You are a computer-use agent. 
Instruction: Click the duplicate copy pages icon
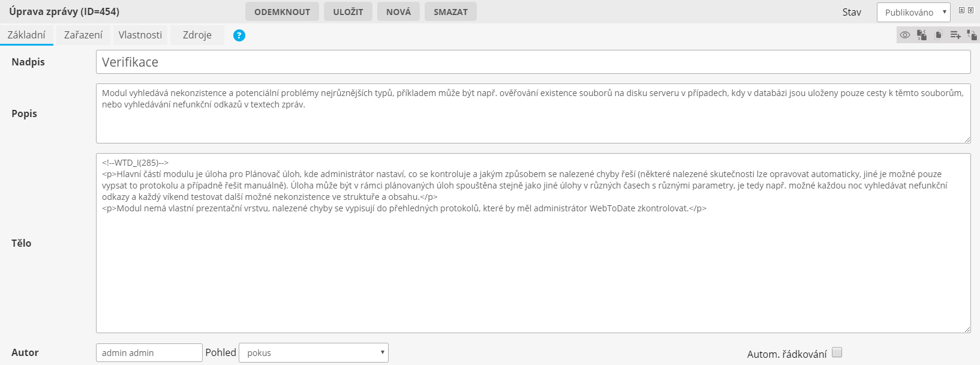(x=939, y=35)
